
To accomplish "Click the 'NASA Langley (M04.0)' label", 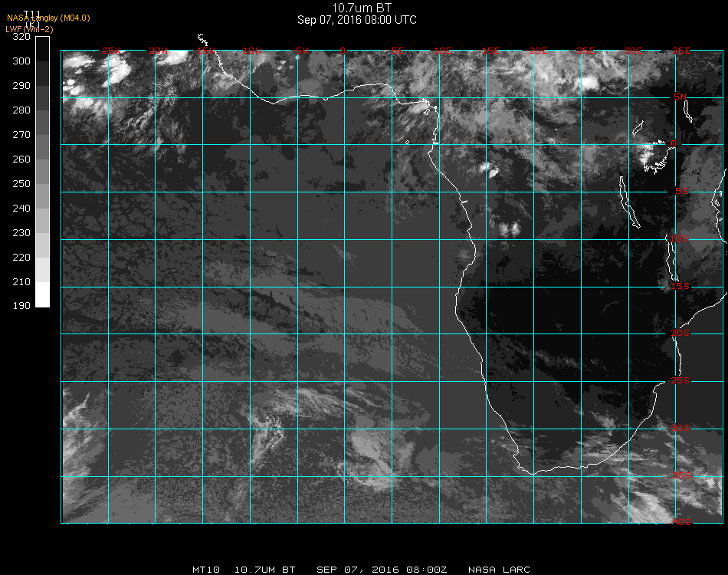I will (48, 18).
